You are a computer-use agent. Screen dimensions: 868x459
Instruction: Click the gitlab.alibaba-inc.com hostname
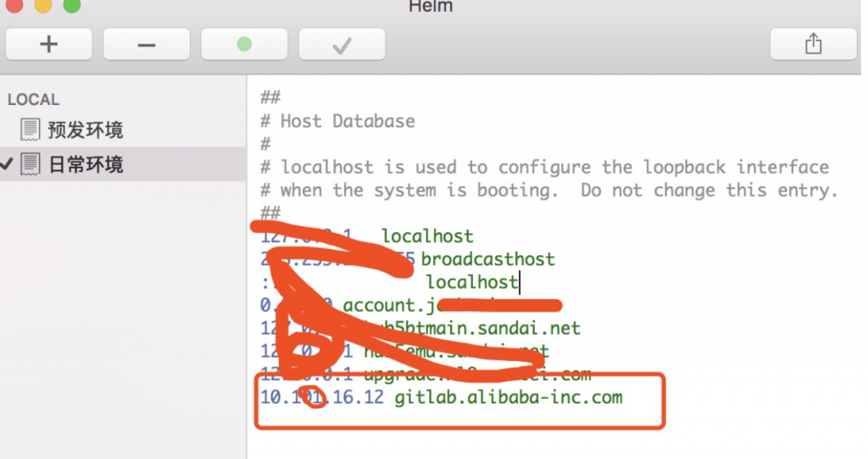click(x=509, y=397)
